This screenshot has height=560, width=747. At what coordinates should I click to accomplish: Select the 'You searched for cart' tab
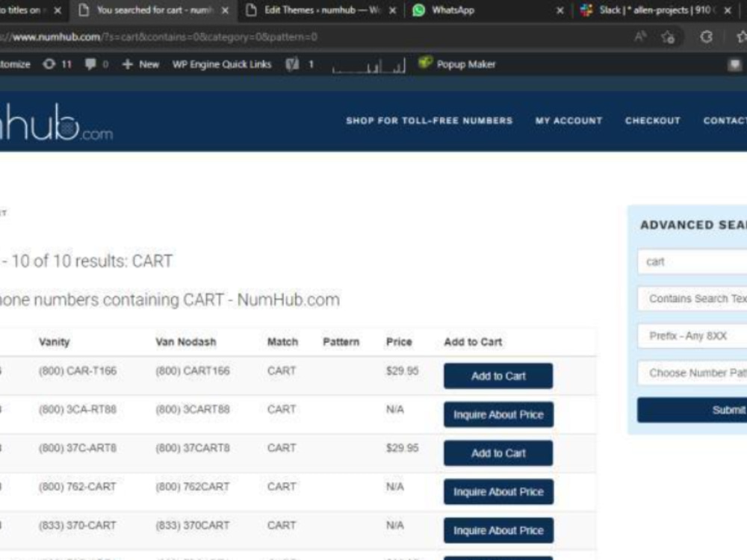pos(154,10)
